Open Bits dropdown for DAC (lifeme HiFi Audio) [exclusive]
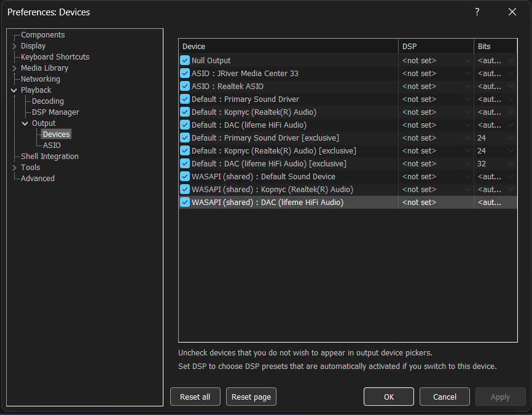 click(x=496, y=164)
